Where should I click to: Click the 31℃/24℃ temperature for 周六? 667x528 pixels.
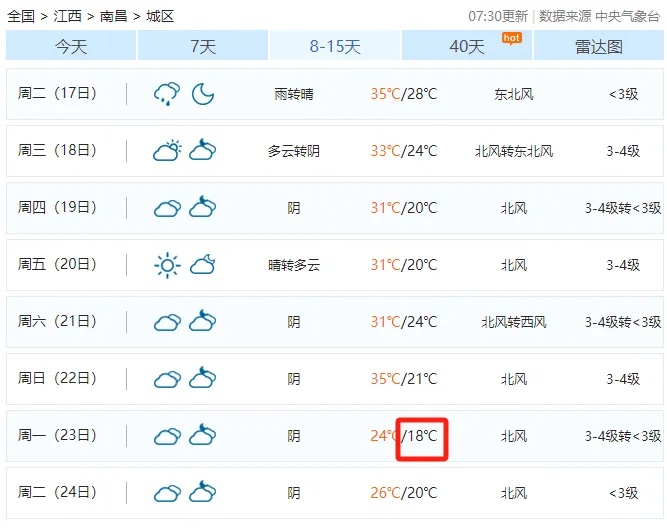(x=404, y=322)
